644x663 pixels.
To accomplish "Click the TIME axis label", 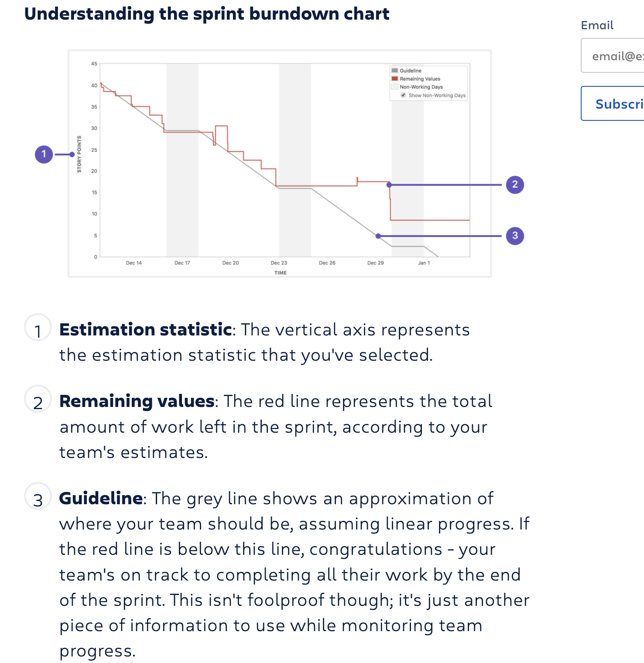I will coord(281,273).
